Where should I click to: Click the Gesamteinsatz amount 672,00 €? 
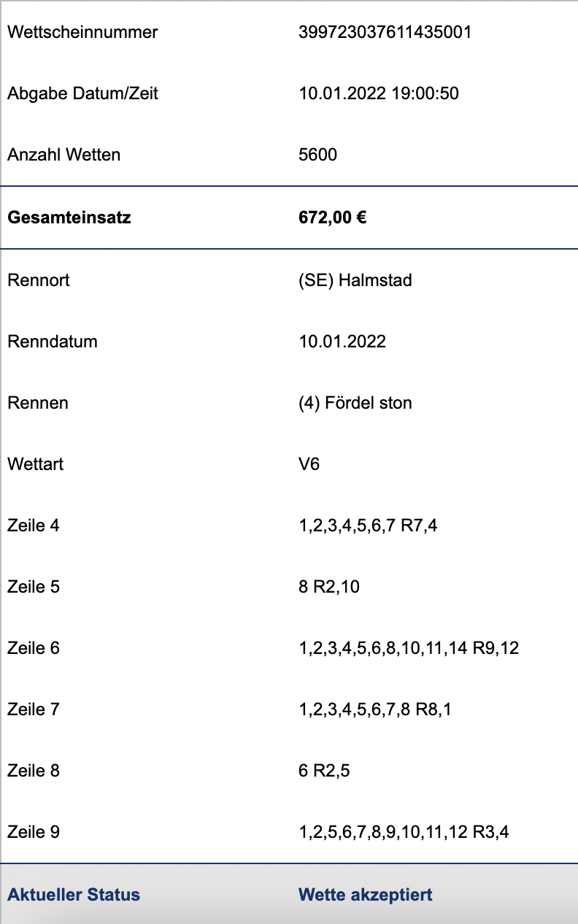click(333, 217)
